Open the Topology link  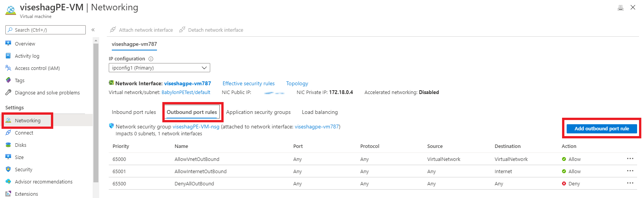click(297, 83)
